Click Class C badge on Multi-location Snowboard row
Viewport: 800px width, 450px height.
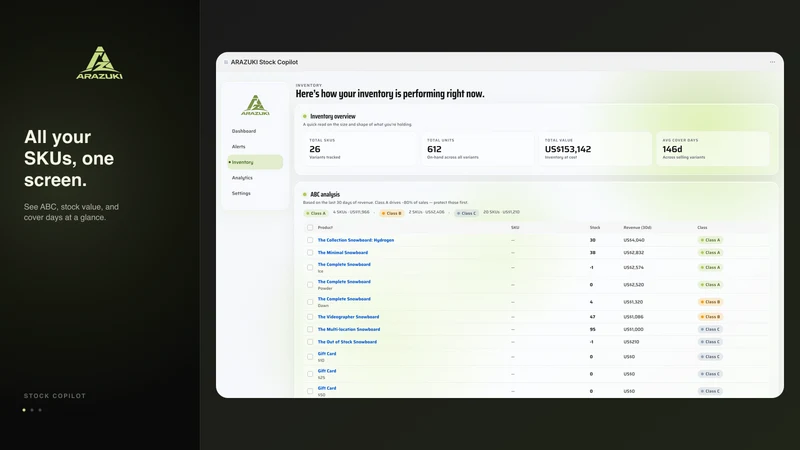[x=710, y=330]
